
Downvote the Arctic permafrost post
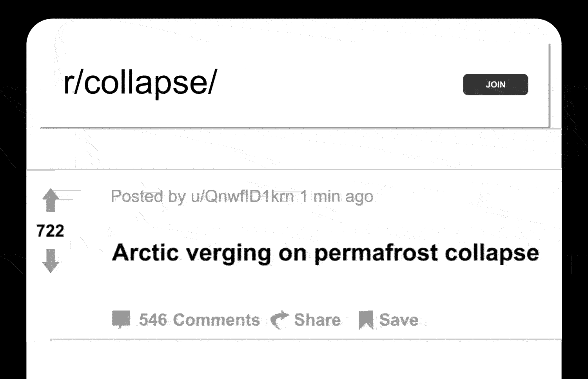pos(50,260)
